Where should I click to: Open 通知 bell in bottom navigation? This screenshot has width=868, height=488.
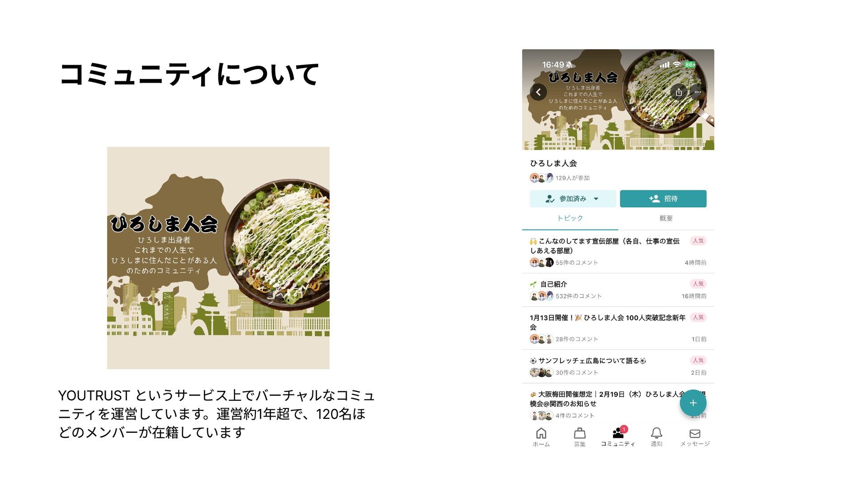pos(656,437)
